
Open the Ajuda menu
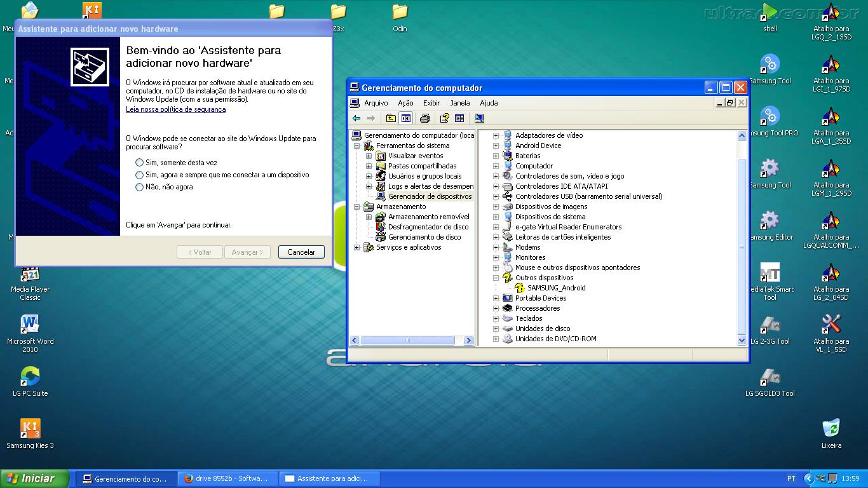(489, 103)
